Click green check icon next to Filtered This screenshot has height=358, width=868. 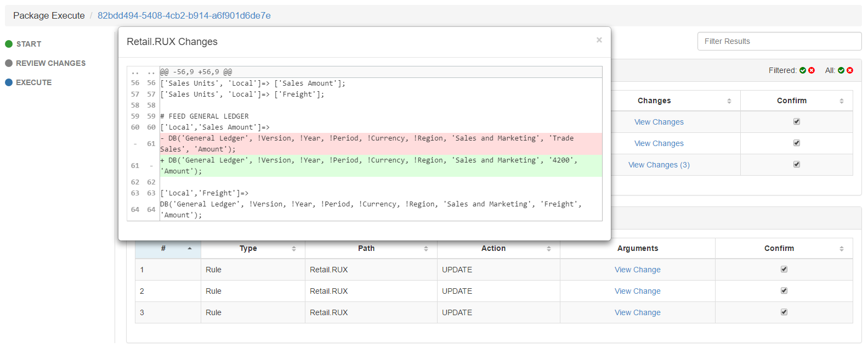[x=803, y=70]
